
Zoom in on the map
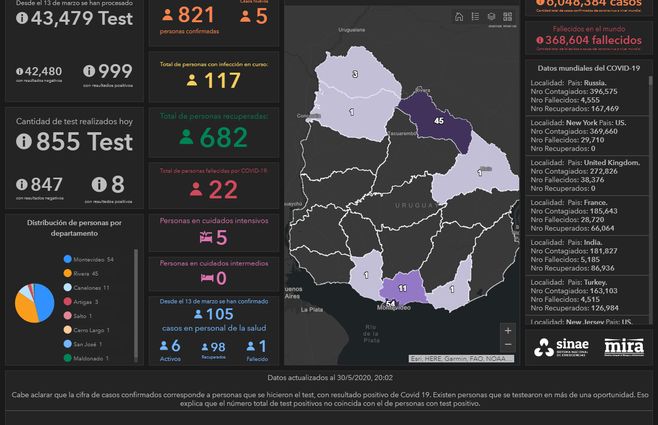click(508, 331)
